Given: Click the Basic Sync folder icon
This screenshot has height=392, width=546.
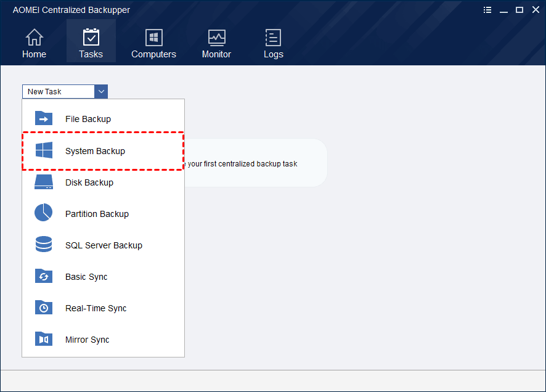Looking at the screenshot, I should pos(44,276).
